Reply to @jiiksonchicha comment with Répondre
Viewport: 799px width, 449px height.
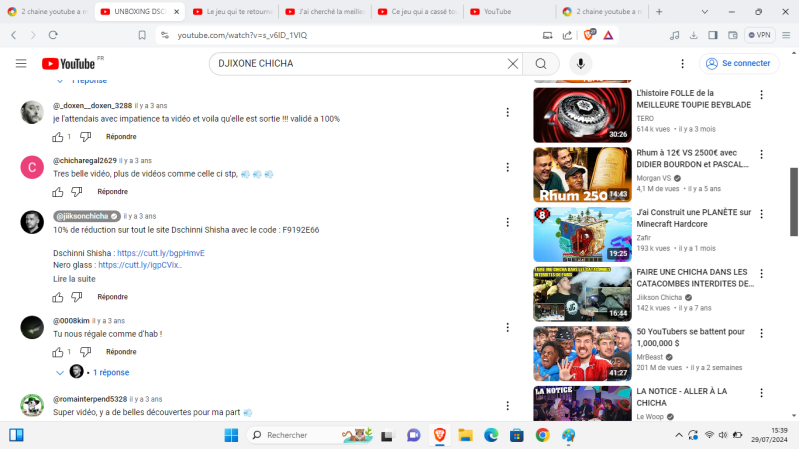[113, 297]
